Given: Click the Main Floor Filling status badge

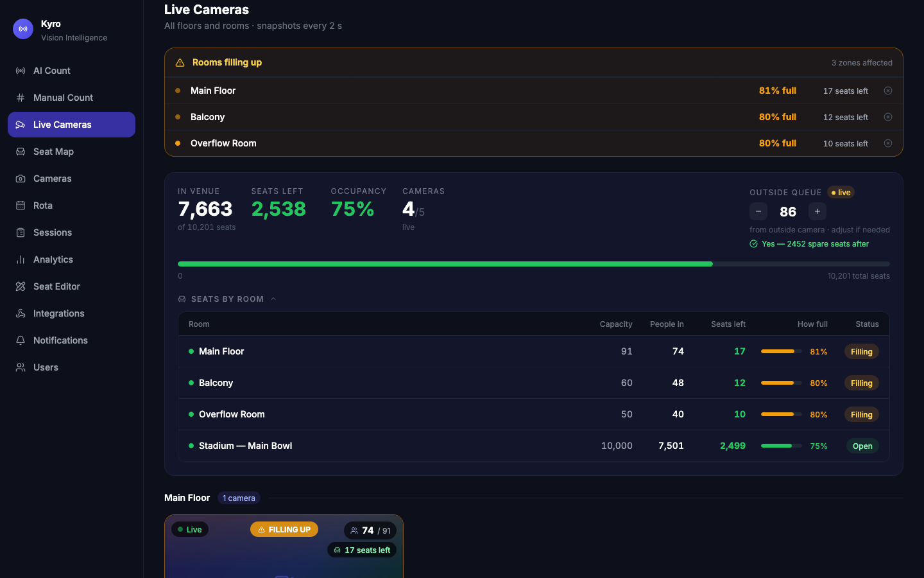Looking at the screenshot, I should (x=861, y=352).
